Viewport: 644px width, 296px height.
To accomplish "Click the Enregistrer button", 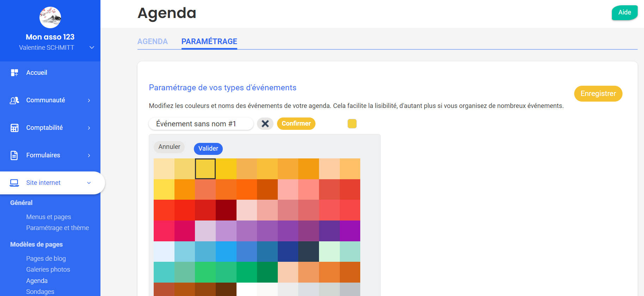I will coord(598,93).
